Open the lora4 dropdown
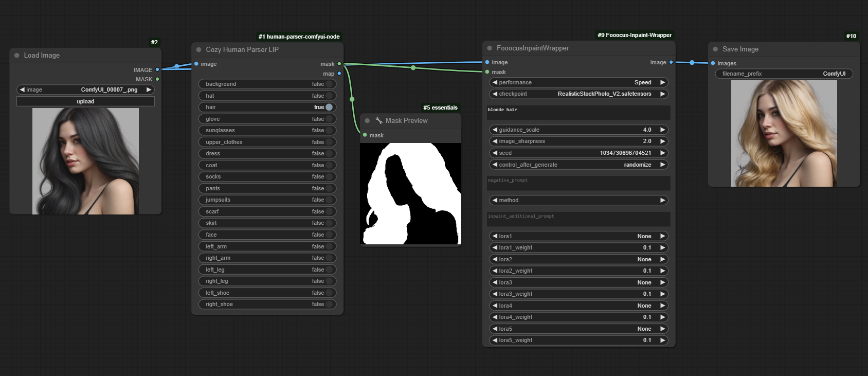 578,306
